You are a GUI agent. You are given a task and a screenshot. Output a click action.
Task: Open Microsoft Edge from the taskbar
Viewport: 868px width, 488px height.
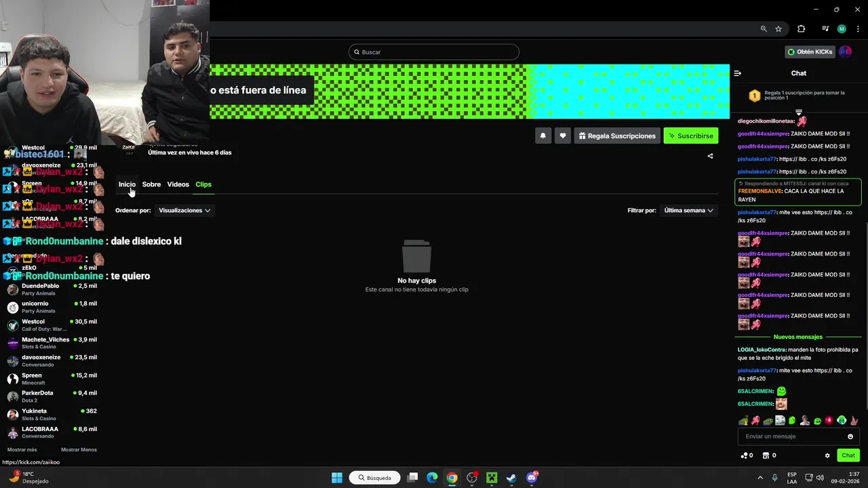pos(432,478)
